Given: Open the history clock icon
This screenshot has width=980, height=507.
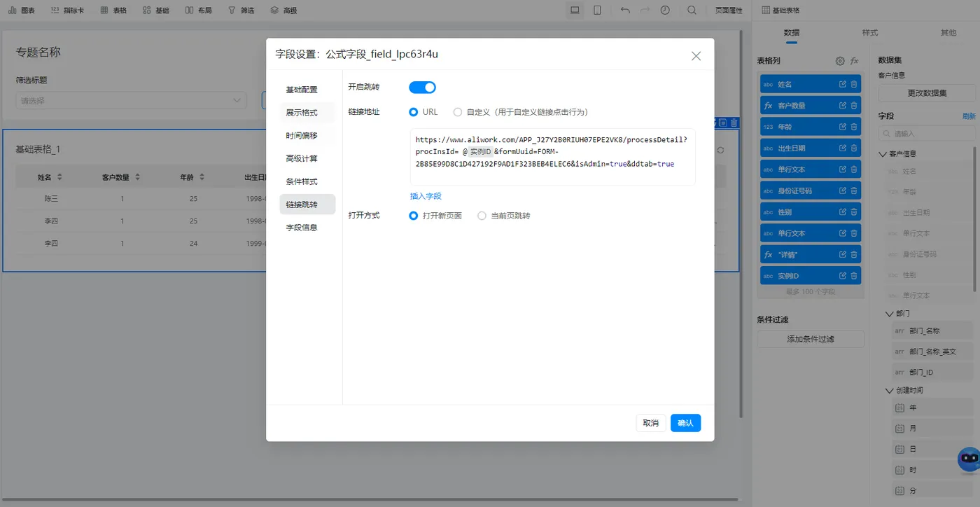Looking at the screenshot, I should pyautogui.click(x=664, y=11).
